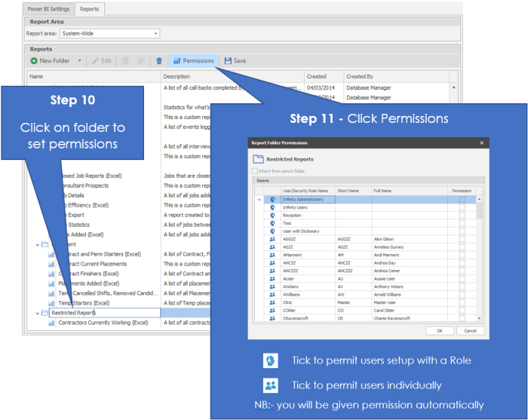Click role icon beside Infinity Administrators

(x=272, y=200)
